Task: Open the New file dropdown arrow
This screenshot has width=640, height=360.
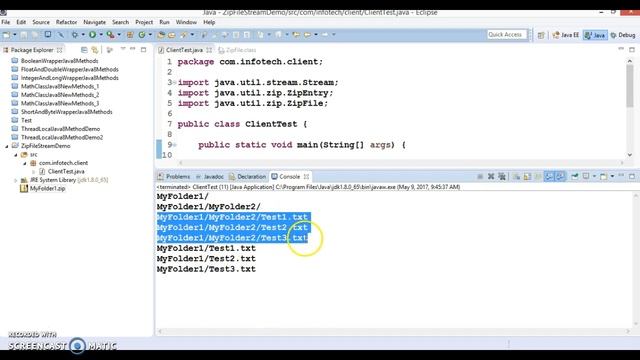Action: point(15,35)
